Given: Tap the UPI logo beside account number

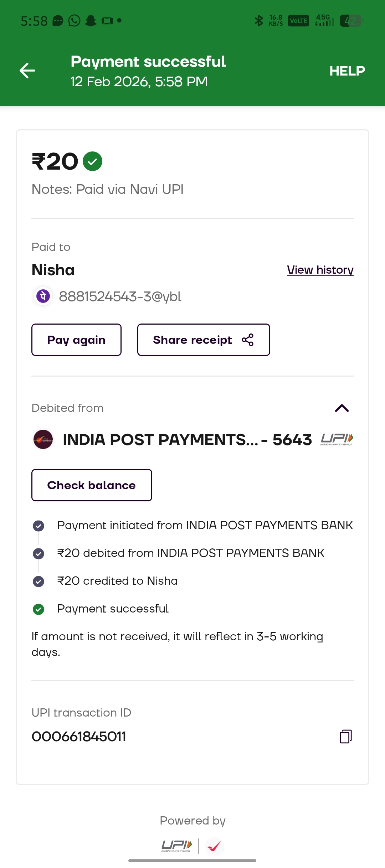Looking at the screenshot, I should [337, 439].
